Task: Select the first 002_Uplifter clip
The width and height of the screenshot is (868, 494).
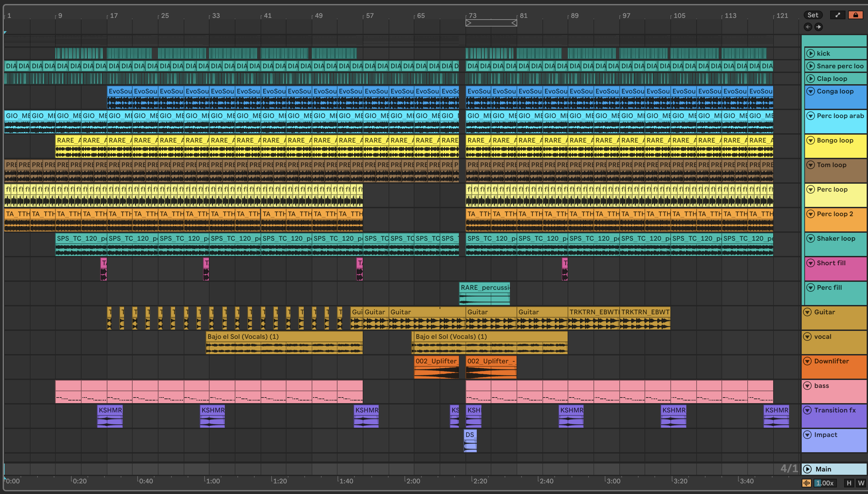Action: 437,367
